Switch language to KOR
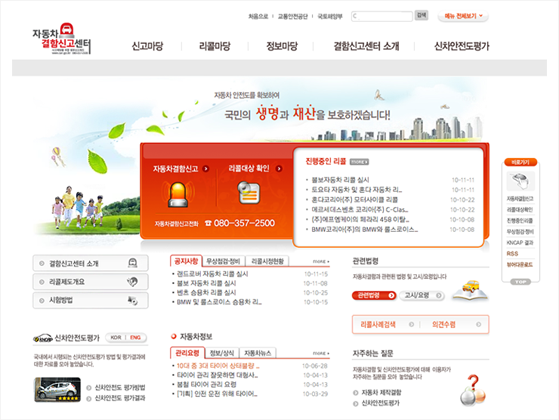The height and width of the screenshot is (420, 559). [116, 337]
